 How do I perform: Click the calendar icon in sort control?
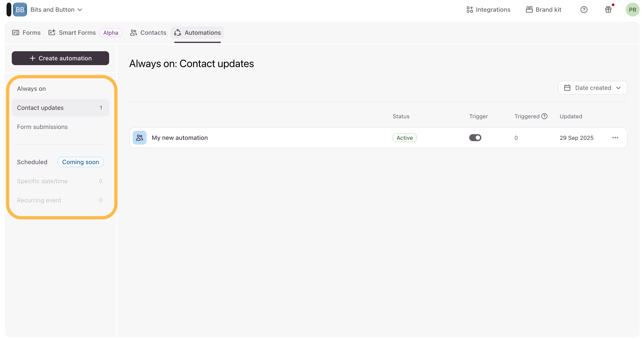pyautogui.click(x=567, y=88)
